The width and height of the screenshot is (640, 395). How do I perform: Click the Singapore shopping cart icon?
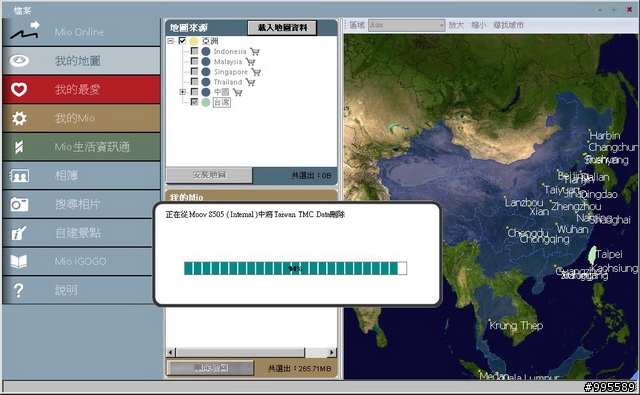click(x=256, y=72)
